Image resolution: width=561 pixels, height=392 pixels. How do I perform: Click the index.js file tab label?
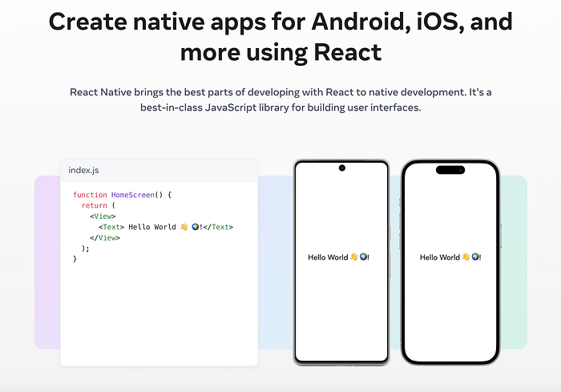pos(83,170)
